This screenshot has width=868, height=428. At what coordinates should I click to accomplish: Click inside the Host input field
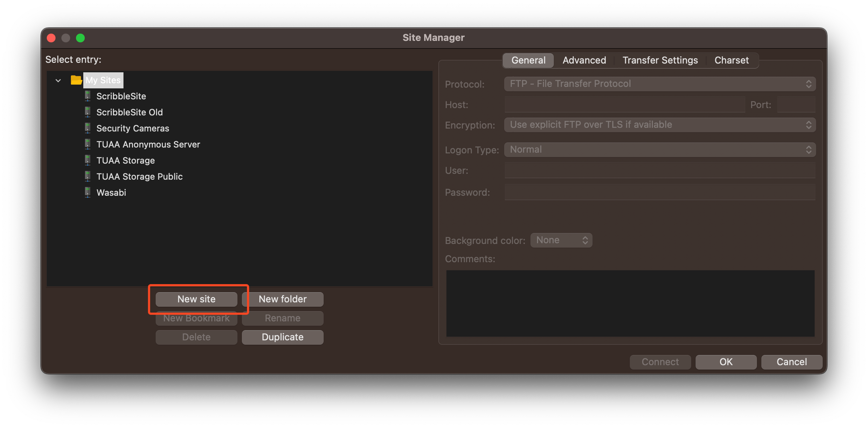(625, 104)
